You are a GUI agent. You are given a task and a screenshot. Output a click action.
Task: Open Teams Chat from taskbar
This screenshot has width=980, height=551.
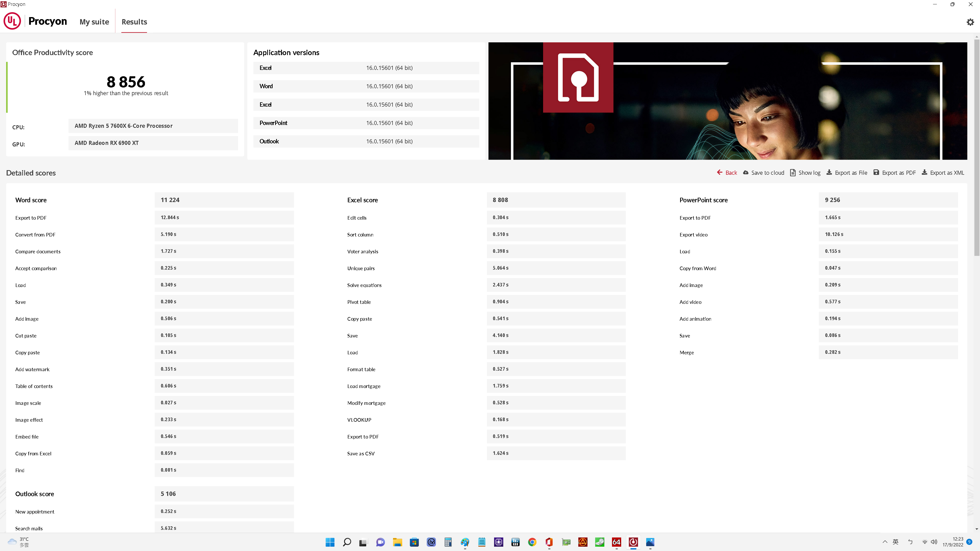click(x=381, y=542)
